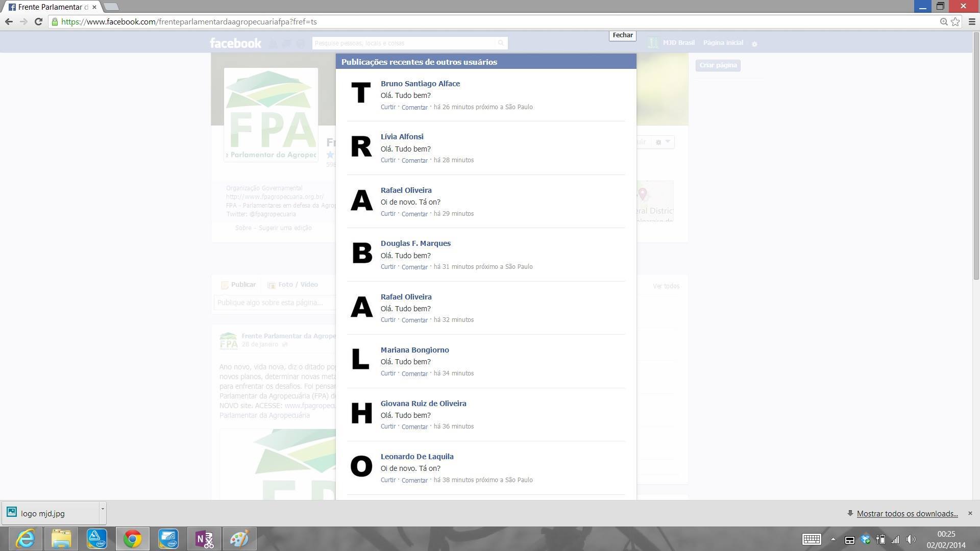The height and width of the screenshot is (551, 980).
Task: Click the Facebook logo
Action: [x=235, y=43]
